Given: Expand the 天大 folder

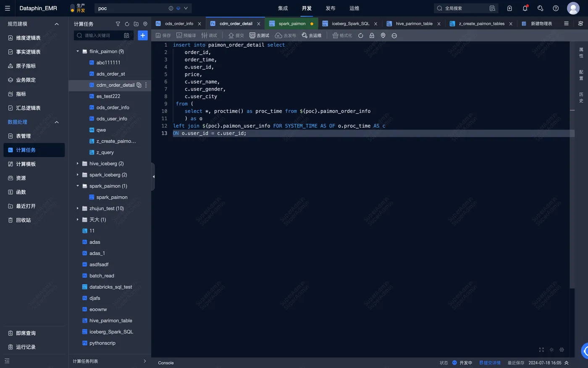Looking at the screenshot, I should click(78, 220).
